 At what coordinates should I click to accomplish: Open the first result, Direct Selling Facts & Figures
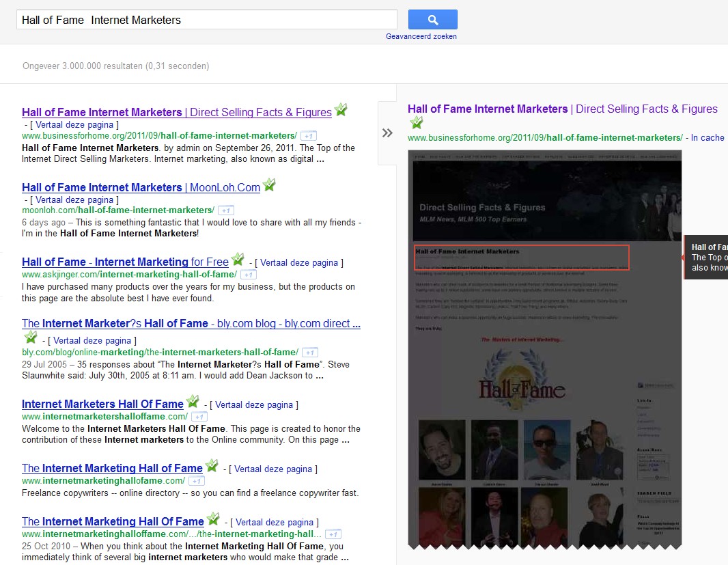(177, 112)
